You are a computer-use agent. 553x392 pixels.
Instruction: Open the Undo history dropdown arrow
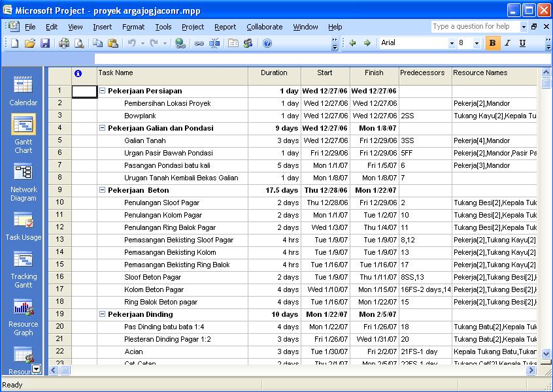pos(142,43)
